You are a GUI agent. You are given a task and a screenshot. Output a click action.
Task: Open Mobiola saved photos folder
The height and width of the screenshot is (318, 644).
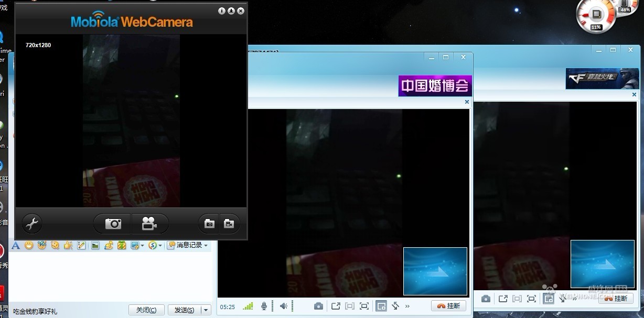pyautogui.click(x=210, y=224)
